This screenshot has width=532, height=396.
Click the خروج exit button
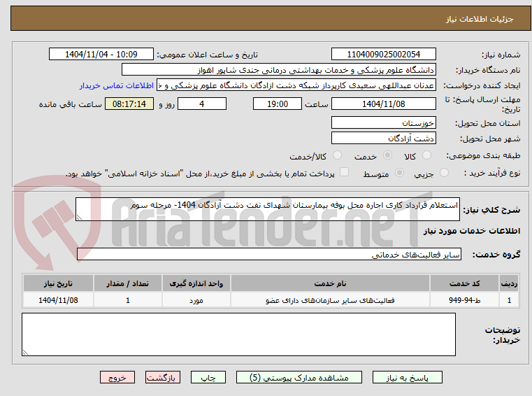pos(117,377)
